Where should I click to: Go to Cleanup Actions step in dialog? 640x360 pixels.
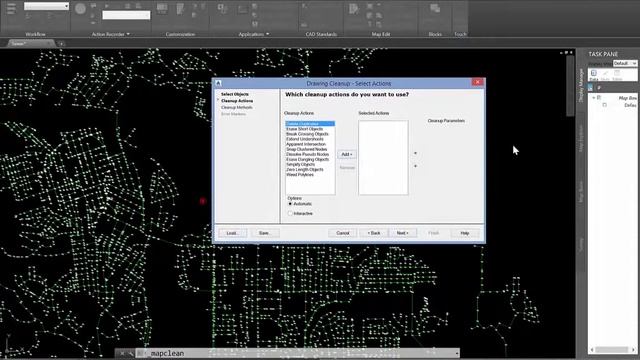point(237,101)
